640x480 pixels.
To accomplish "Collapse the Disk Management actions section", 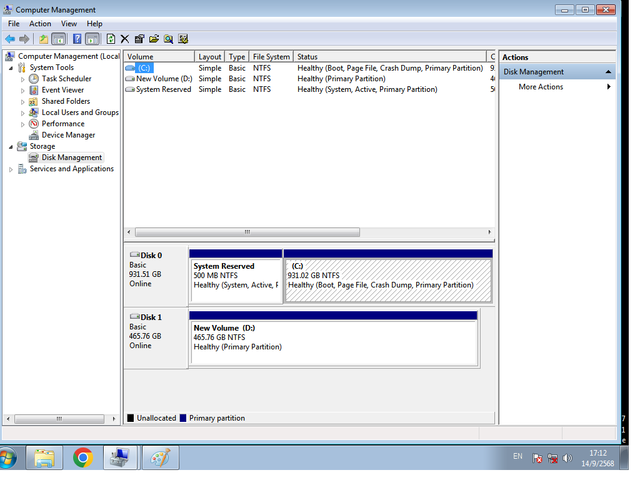I will point(608,72).
